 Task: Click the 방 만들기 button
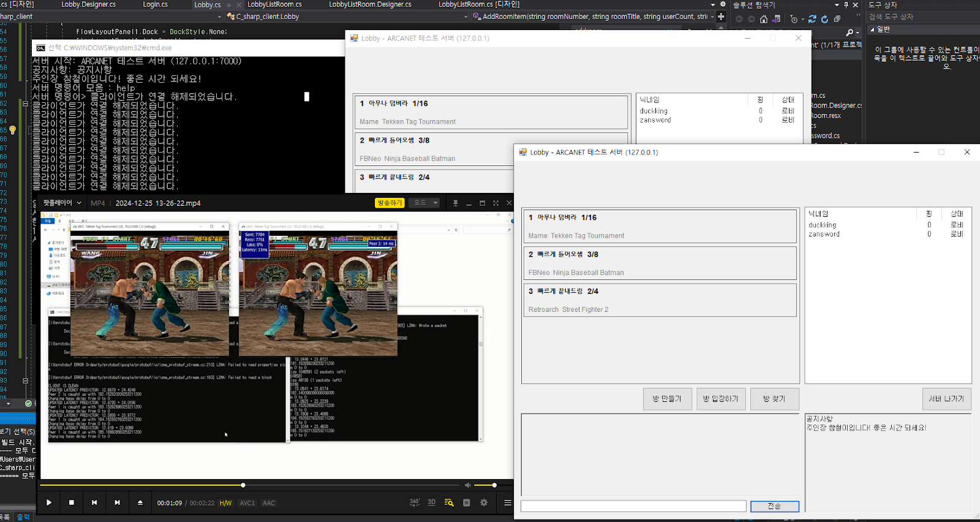(667, 399)
